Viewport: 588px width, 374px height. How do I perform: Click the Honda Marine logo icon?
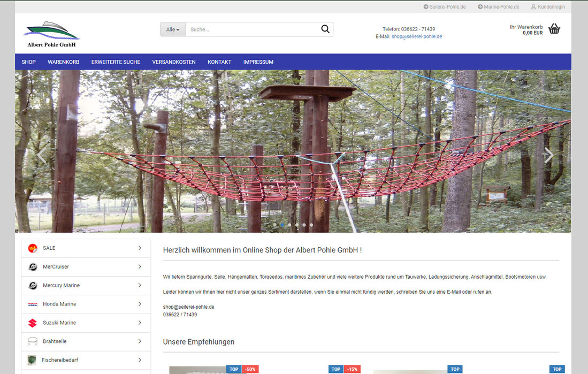coord(33,304)
